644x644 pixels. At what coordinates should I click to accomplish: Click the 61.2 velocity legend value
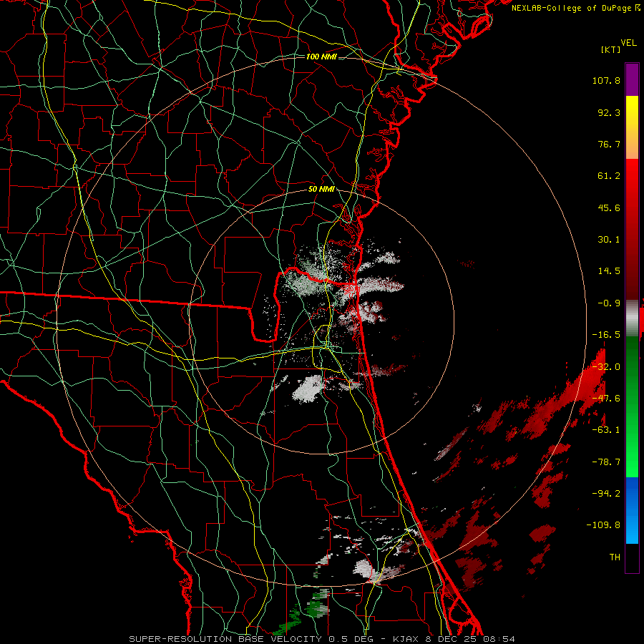point(609,176)
